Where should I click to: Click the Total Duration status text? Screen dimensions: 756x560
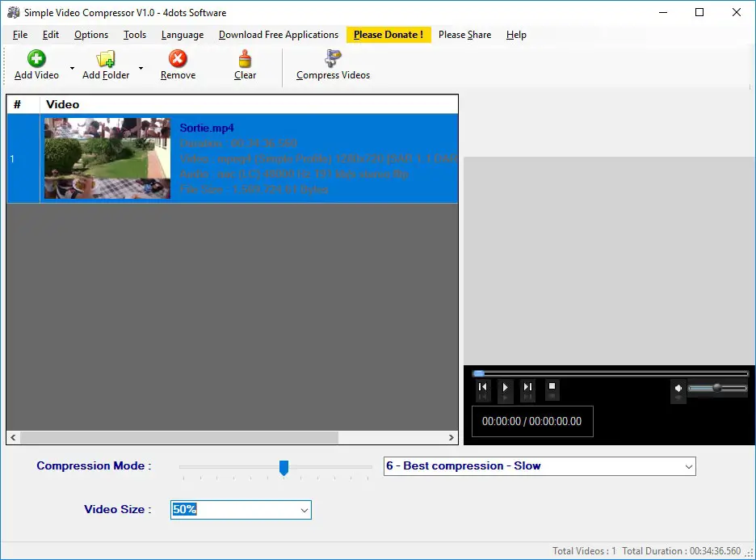point(681,551)
